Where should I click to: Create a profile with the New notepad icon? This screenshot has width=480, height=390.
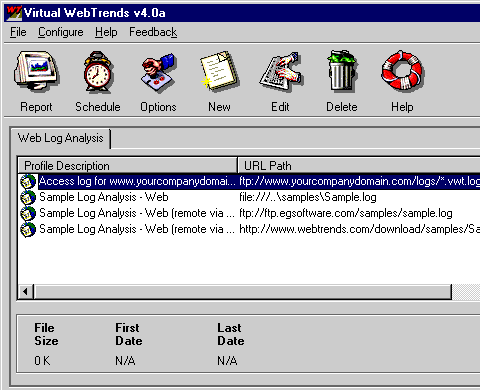click(219, 71)
